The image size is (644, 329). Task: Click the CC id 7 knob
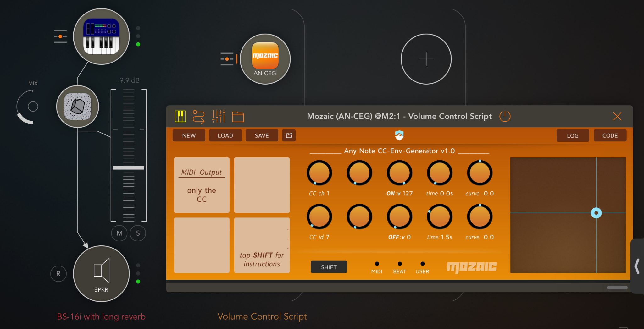(319, 217)
